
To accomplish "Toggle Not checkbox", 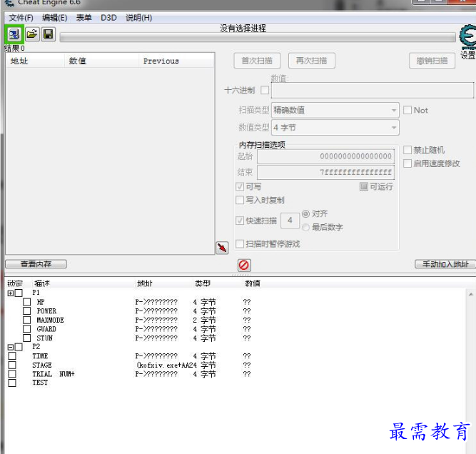I will coord(407,110).
